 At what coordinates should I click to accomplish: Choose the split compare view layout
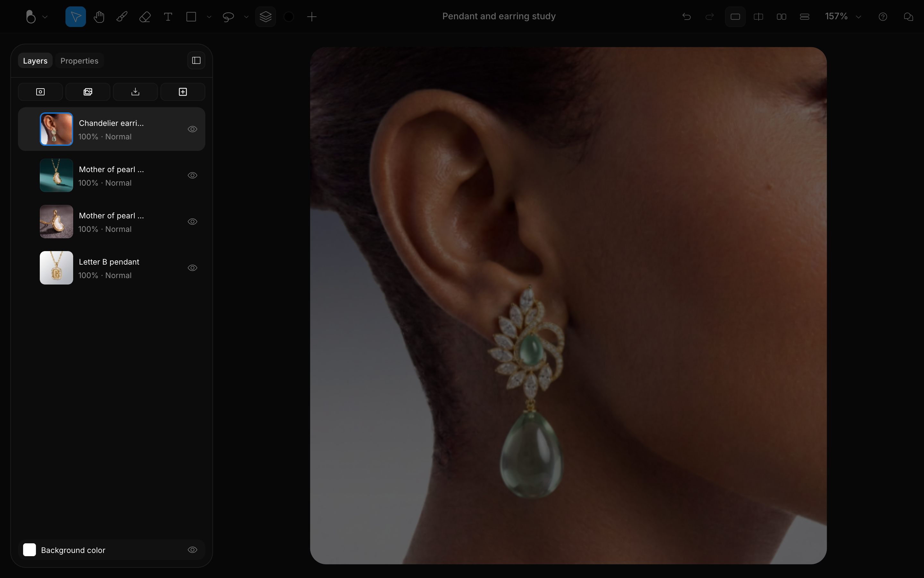(x=758, y=17)
